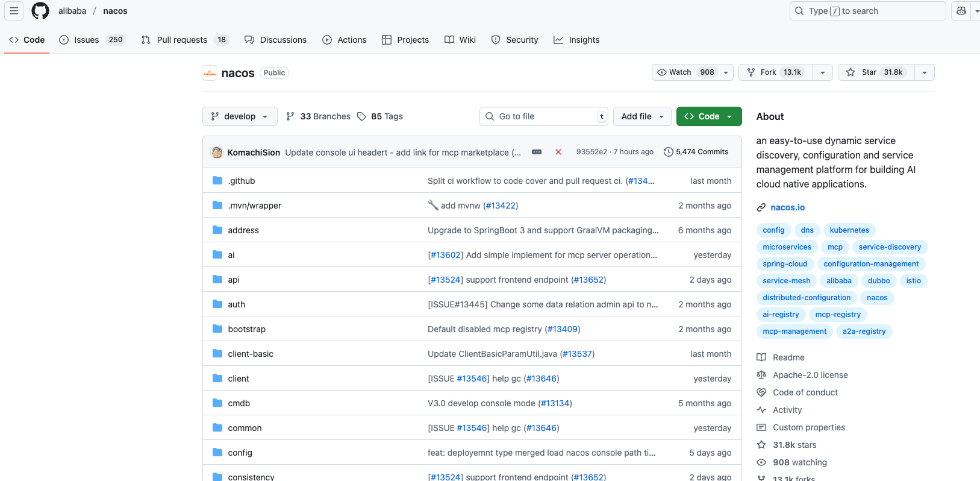The image size is (980, 481).
Task: Click the Activity pulse icon
Action: coord(761,410)
